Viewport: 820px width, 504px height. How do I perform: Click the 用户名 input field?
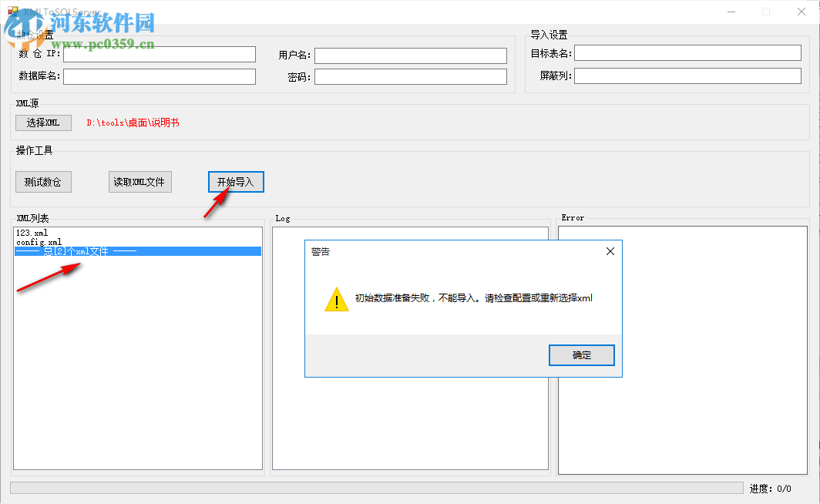411,54
